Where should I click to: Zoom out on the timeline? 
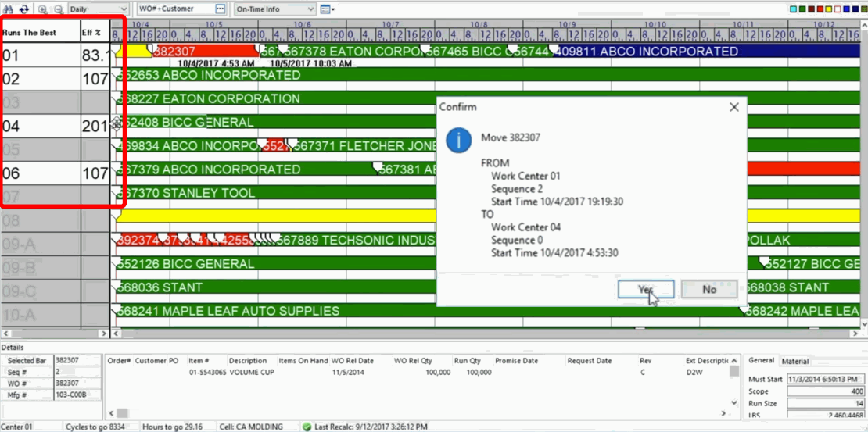point(57,9)
